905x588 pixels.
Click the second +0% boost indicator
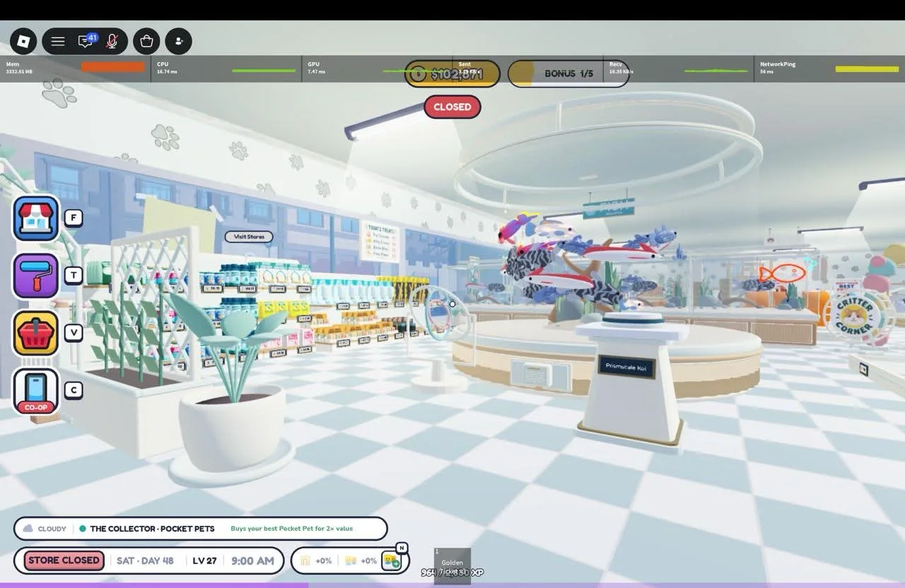361,560
